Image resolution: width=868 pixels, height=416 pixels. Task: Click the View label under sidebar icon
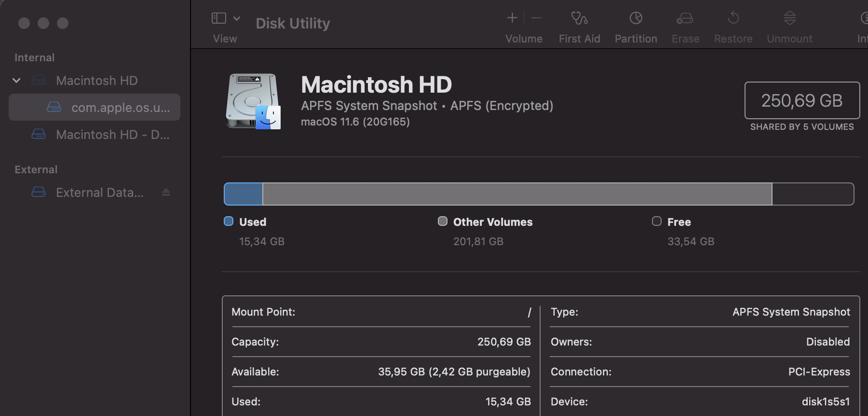(x=225, y=39)
